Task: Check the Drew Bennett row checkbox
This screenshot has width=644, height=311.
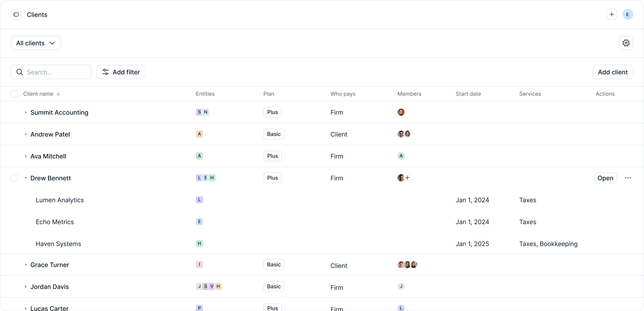Action: pyautogui.click(x=14, y=178)
